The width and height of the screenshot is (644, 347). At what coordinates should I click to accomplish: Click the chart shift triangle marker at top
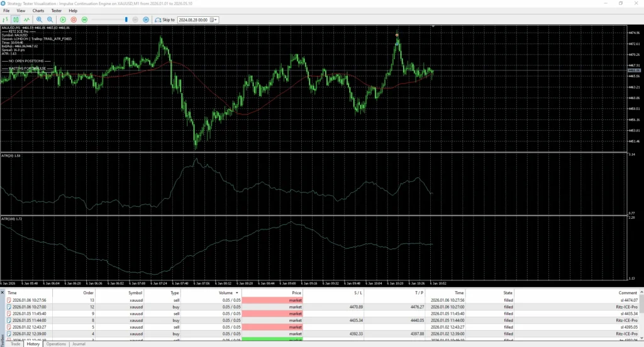tap(433, 26)
